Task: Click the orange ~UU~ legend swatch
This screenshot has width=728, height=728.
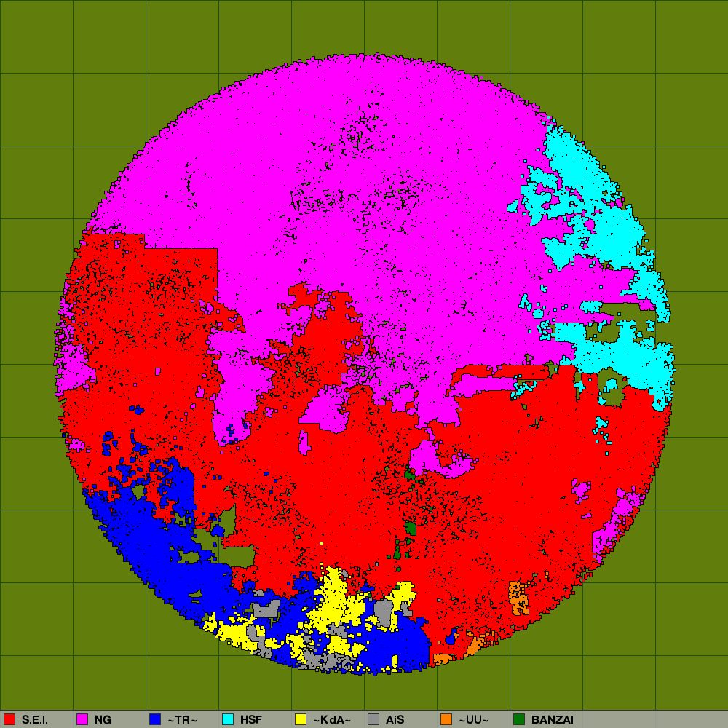Action: point(447,719)
